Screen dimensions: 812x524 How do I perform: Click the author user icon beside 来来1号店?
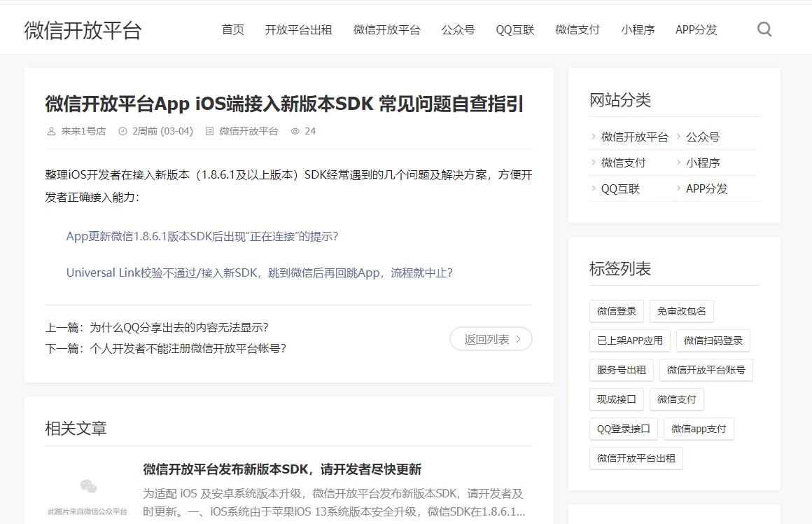[x=51, y=131]
